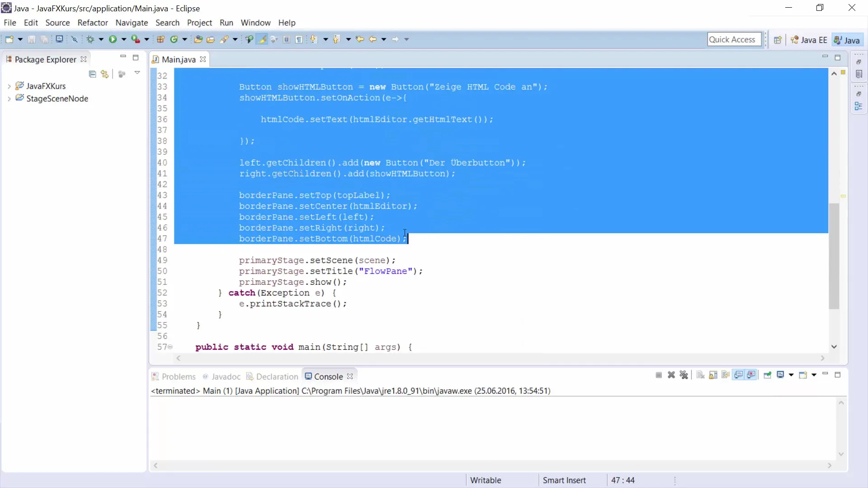Select the Main.java editor tab
The width and height of the screenshot is (868, 488).
point(178,59)
